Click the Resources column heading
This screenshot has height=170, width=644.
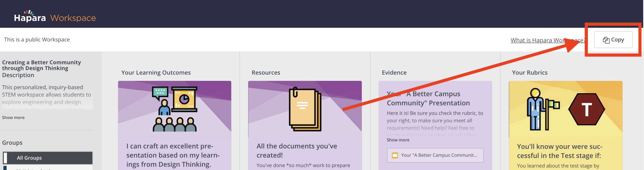[x=266, y=73]
